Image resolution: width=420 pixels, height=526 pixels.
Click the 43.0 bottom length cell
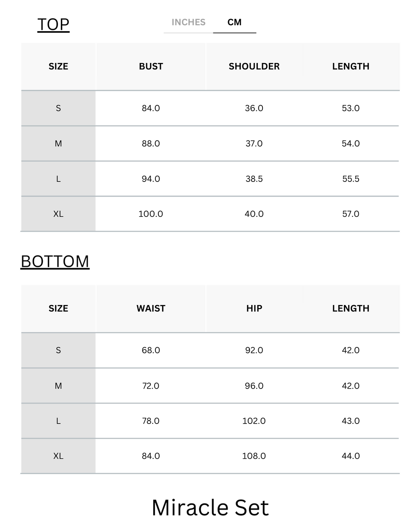click(351, 421)
